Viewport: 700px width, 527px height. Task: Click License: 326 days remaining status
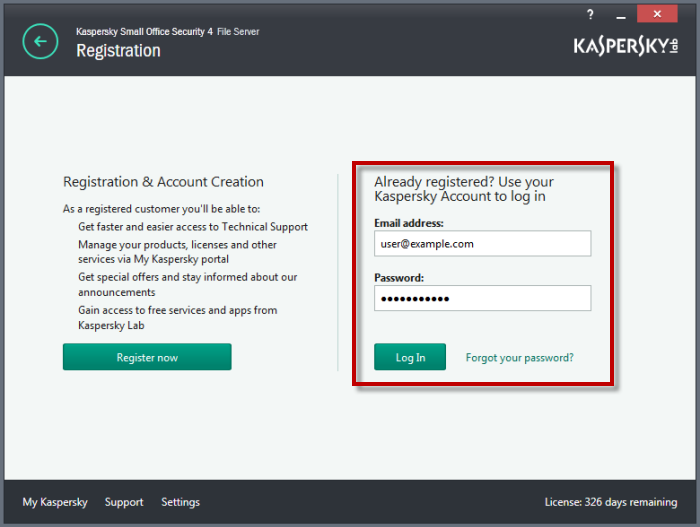tap(611, 502)
